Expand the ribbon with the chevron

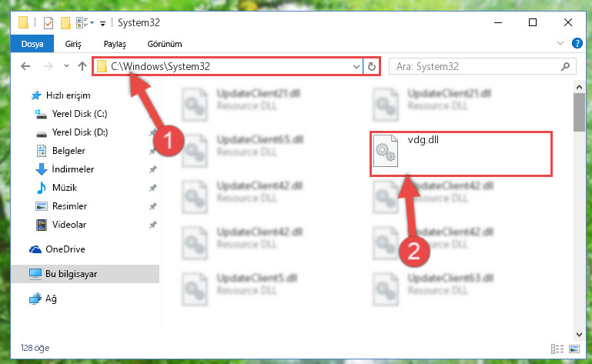pos(560,43)
